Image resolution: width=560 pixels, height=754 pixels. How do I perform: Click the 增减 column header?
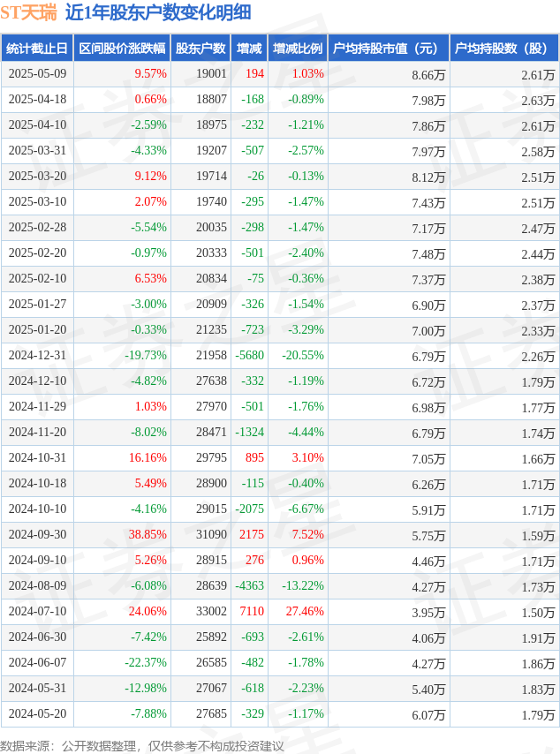(x=249, y=48)
